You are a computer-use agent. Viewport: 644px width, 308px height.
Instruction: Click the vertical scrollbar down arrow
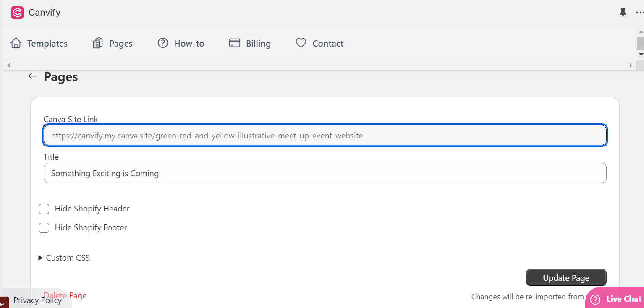click(x=640, y=55)
